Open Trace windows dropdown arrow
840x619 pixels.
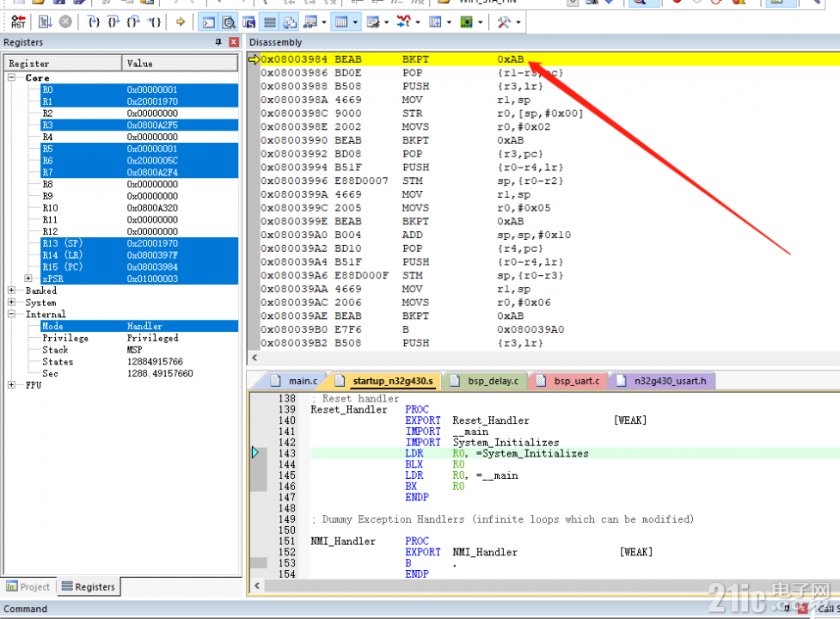449,22
